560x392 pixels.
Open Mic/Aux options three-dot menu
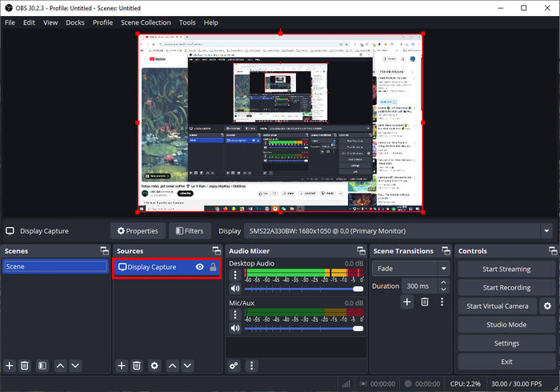coord(235,314)
